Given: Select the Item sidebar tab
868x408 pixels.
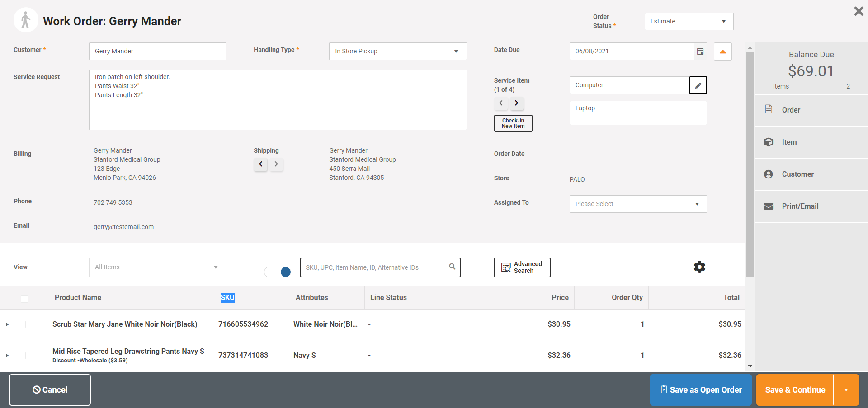Looking at the screenshot, I should [811, 142].
